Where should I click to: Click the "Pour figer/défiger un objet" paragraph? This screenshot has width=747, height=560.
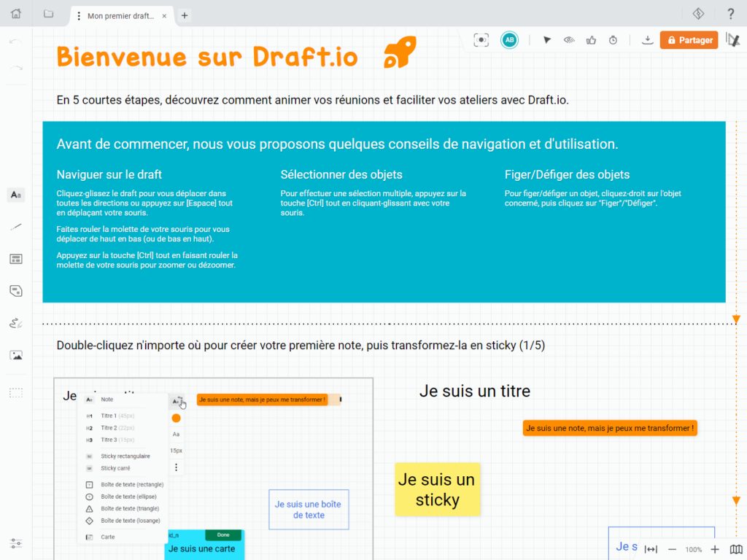pos(593,198)
